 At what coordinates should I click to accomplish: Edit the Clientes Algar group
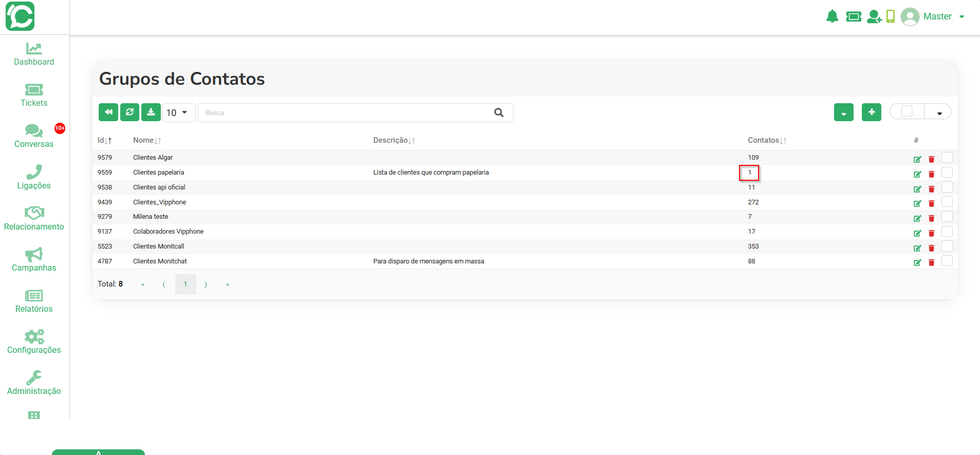click(x=917, y=159)
